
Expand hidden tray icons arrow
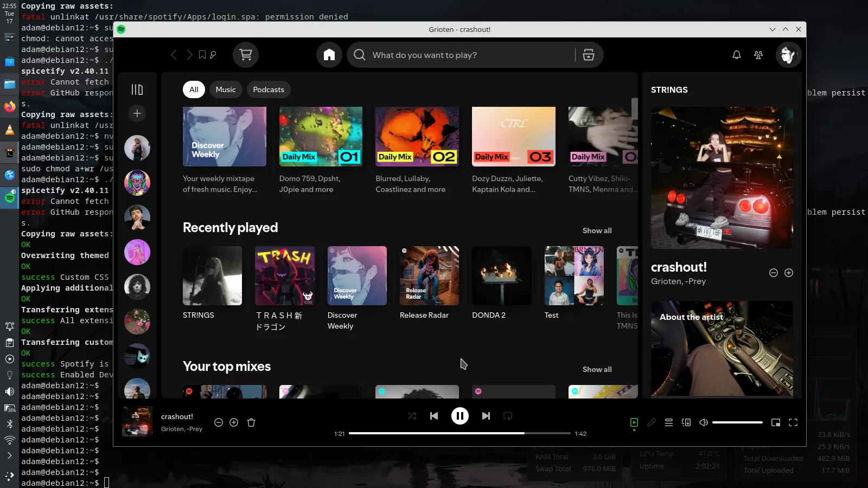tap(9, 455)
